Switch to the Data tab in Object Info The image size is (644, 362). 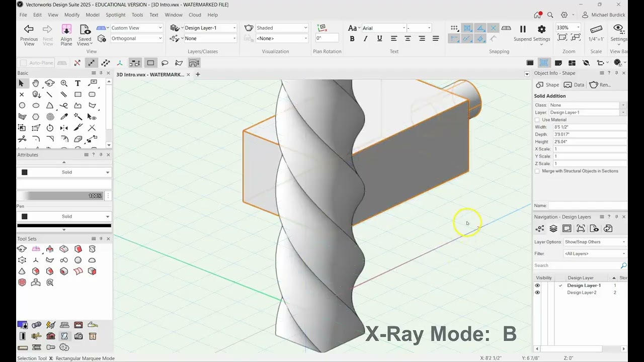[574, 85]
